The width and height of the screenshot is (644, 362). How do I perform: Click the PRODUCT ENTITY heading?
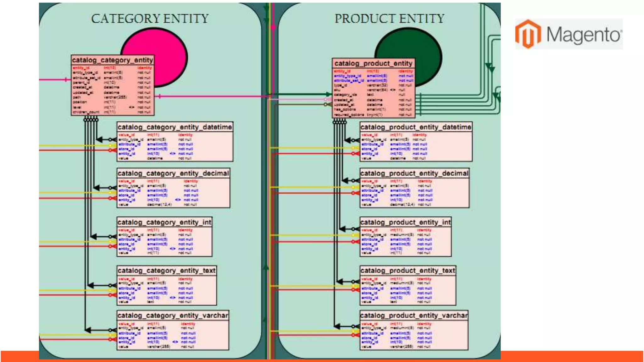[389, 19]
